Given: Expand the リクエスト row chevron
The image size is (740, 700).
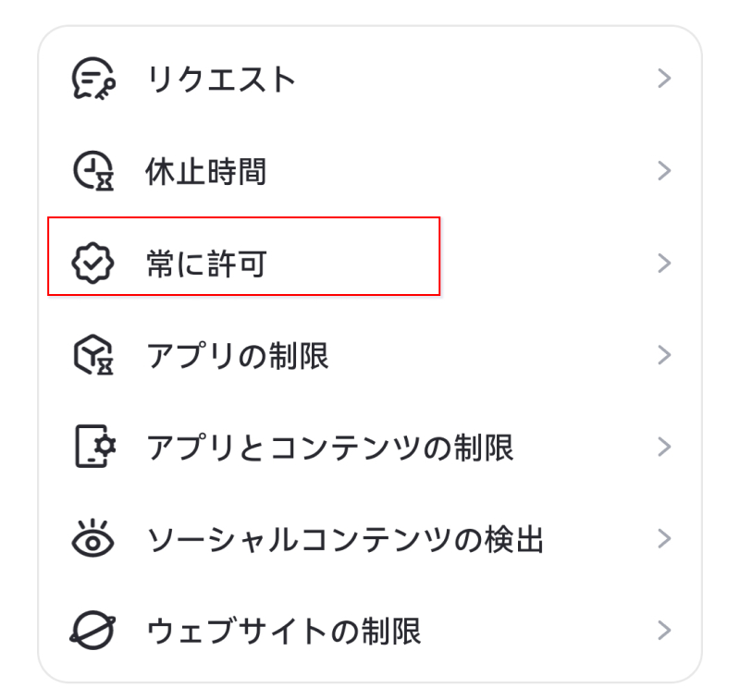Looking at the screenshot, I should [664, 79].
